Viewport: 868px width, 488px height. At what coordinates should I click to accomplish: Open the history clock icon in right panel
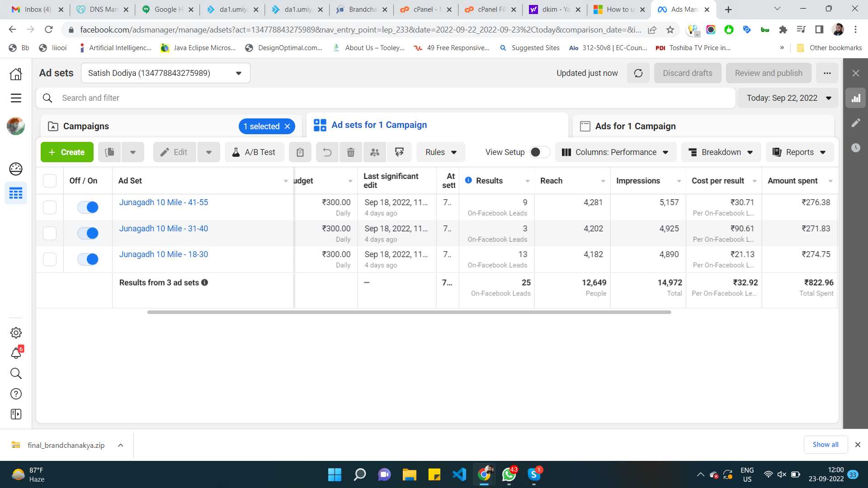856,148
